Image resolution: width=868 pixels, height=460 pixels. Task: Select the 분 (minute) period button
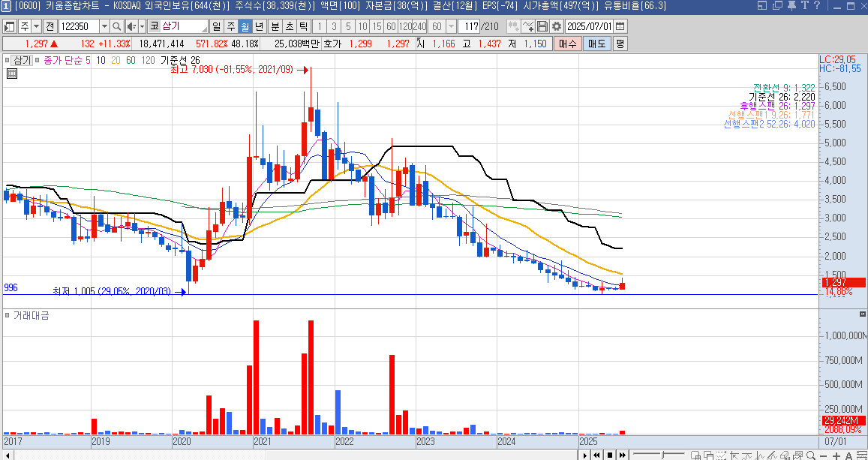tap(275, 26)
